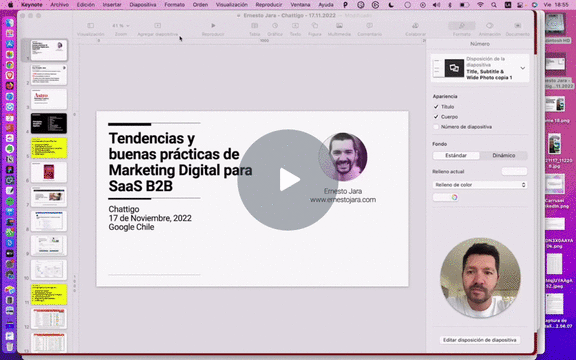Image resolution: width=576 pixels, height=360 pixels.
Task: Open the Documento inspector icon
Action: click(x=518, y=26)
